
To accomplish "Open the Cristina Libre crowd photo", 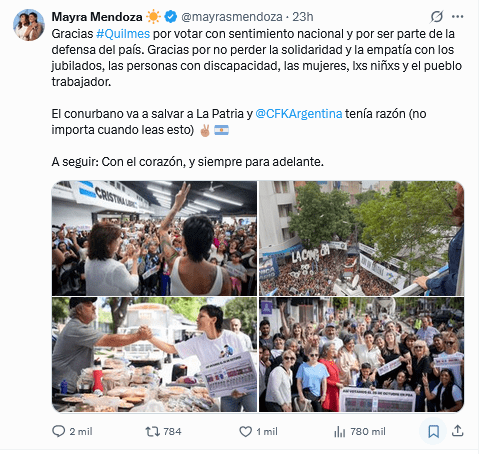I will (x=154, y=238).
